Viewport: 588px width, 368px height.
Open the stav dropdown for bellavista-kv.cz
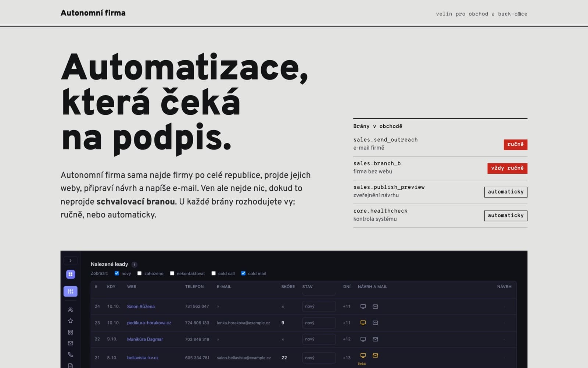[x=319, y=358]
